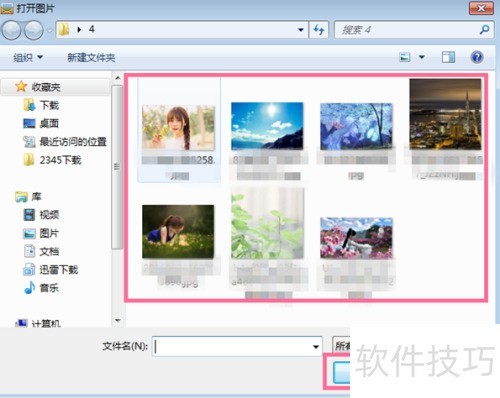The height and width of the screenshot is (398, 500).
Task: Open the 组织 menu
Action: (x=28, y=58)
